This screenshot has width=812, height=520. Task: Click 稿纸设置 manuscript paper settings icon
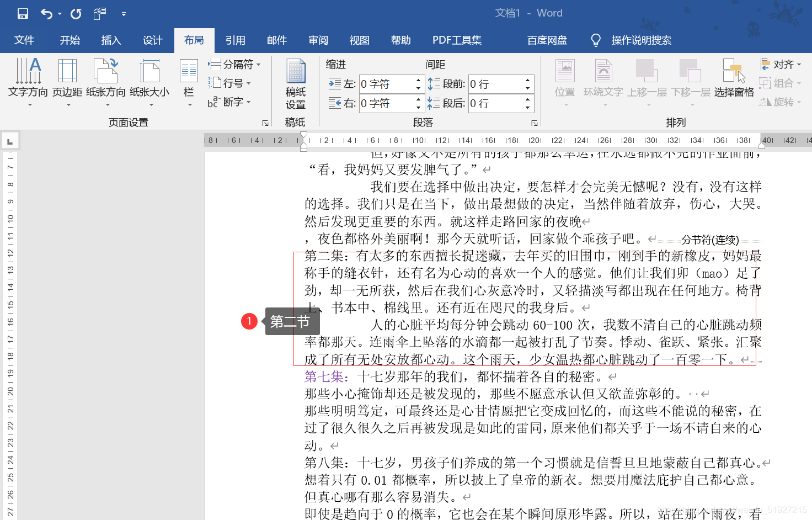tap(296, 83)
